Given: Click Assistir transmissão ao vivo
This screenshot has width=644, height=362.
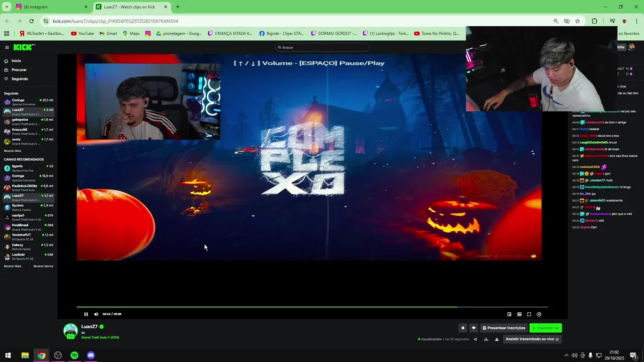Looking at the screenshot, I should coord(532,339).
